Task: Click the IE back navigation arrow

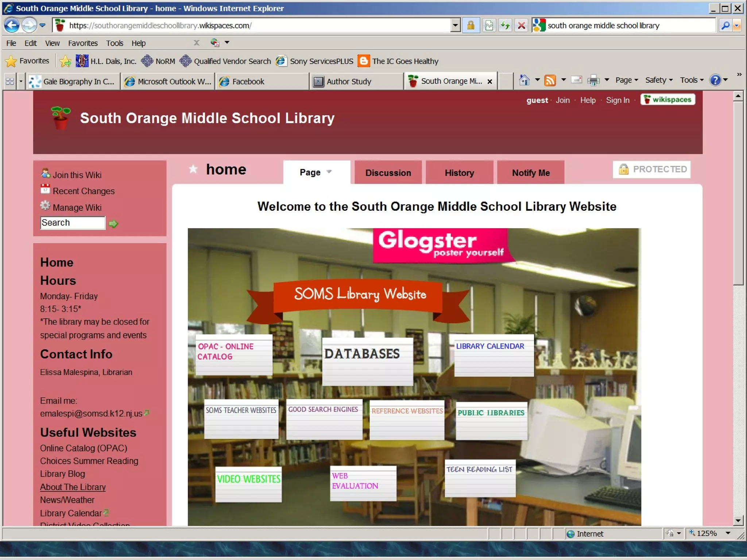Action: click(x=12, y=26)
